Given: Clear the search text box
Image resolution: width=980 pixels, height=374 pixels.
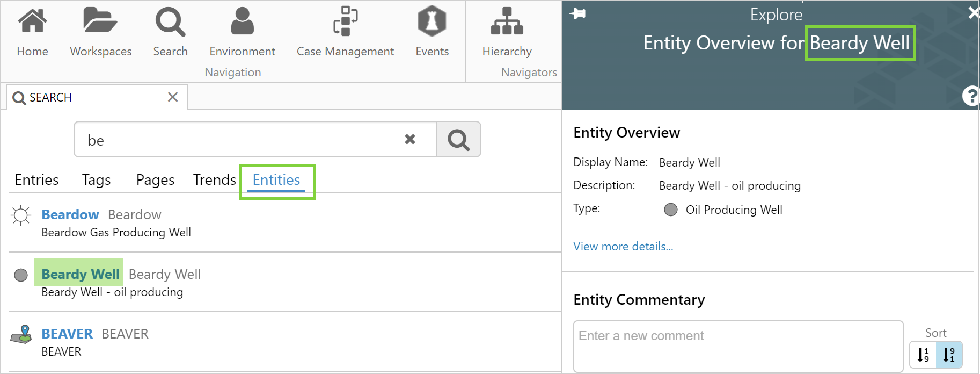Looking at the screenshot, I should click(x=410, y=140).
